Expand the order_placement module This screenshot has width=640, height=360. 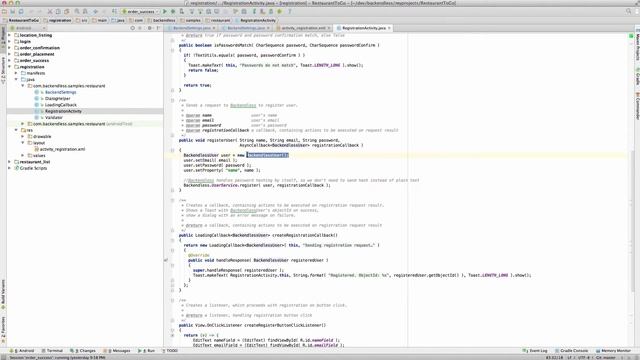pyautogui.click(x=9, y=54)
